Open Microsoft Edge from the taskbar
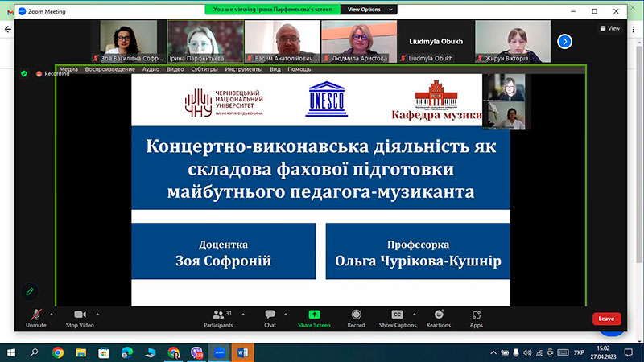This screenshot has width=644, height=362. click(127, 352)
